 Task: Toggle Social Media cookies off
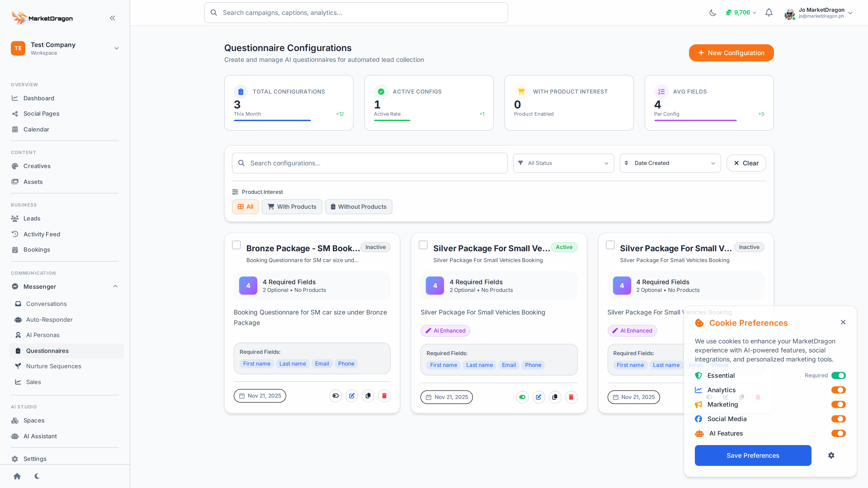click(x=838, y=419)
